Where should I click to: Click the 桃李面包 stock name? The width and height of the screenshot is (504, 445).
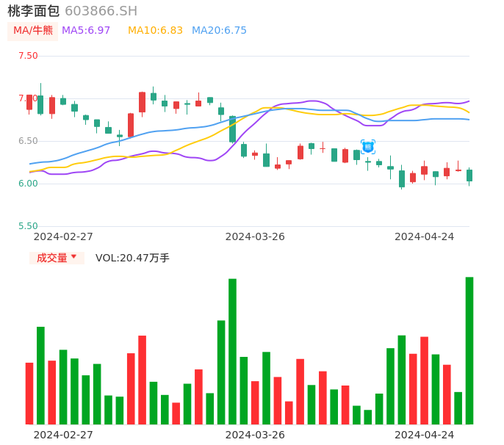(34, 11)
